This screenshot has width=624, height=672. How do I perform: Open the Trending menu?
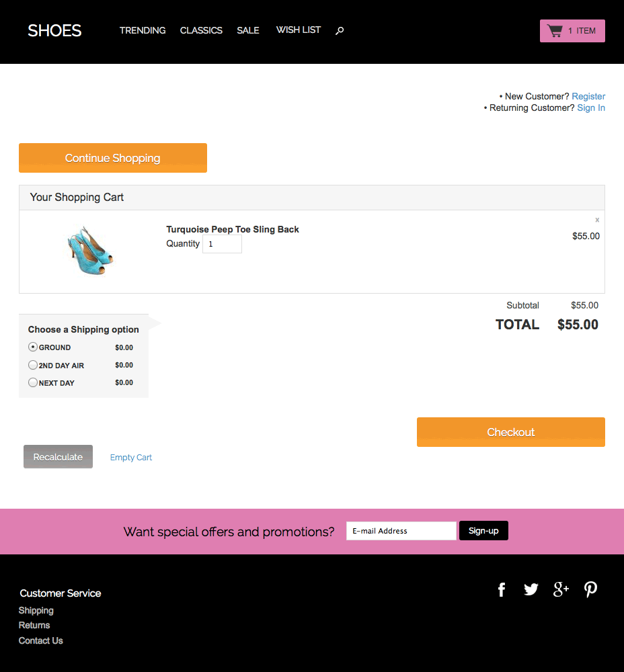[x=143, y=30]
